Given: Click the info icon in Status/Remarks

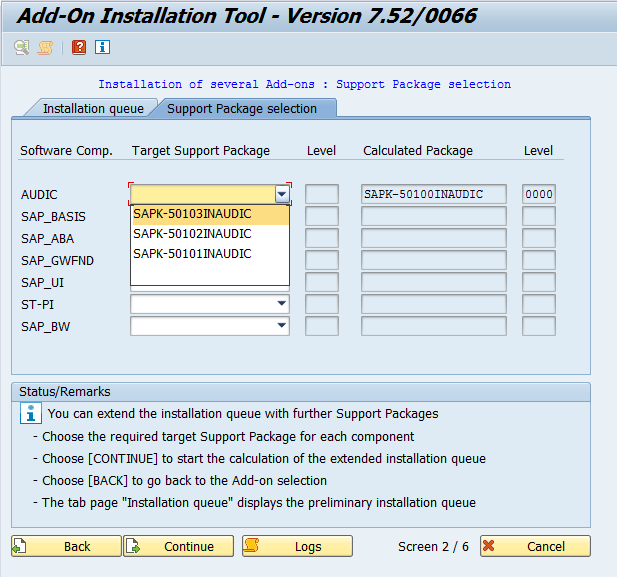Looking at the screenshot, I should pos(31,413).
